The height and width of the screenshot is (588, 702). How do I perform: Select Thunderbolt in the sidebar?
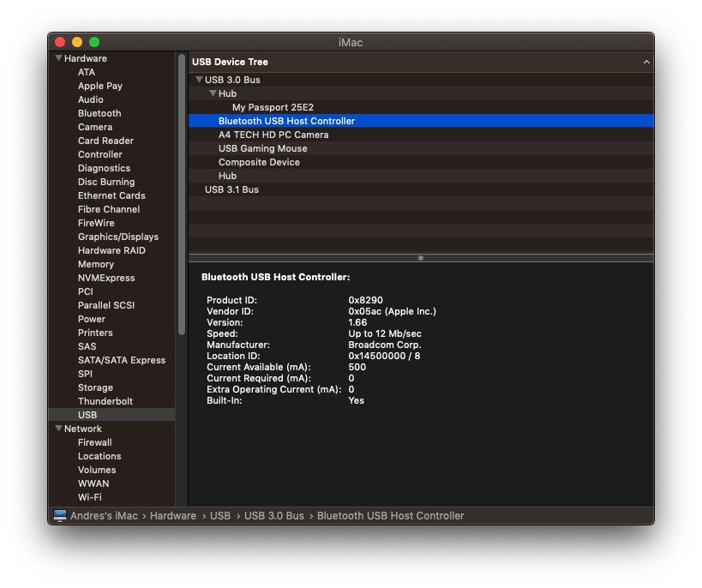(105, 401)
